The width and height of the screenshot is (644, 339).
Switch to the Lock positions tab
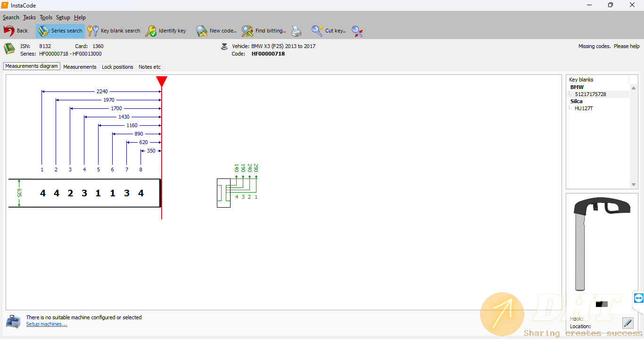point(117,67)
